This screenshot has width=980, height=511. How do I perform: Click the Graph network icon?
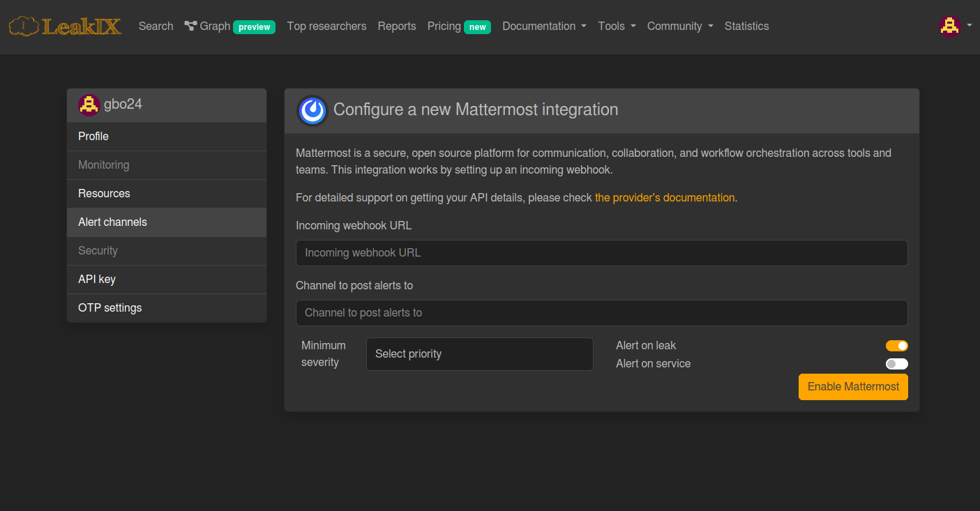(x=190, y=26)
